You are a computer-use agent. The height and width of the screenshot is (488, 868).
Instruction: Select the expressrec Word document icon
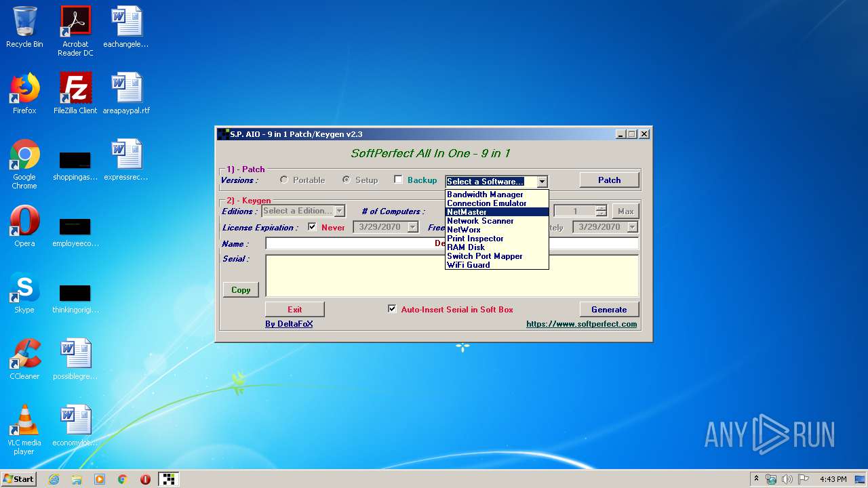point(126,160)
